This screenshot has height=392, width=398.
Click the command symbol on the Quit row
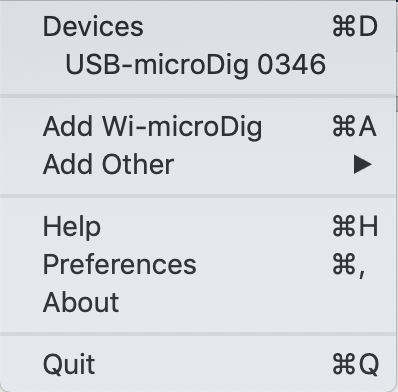(x=344, y=364)
